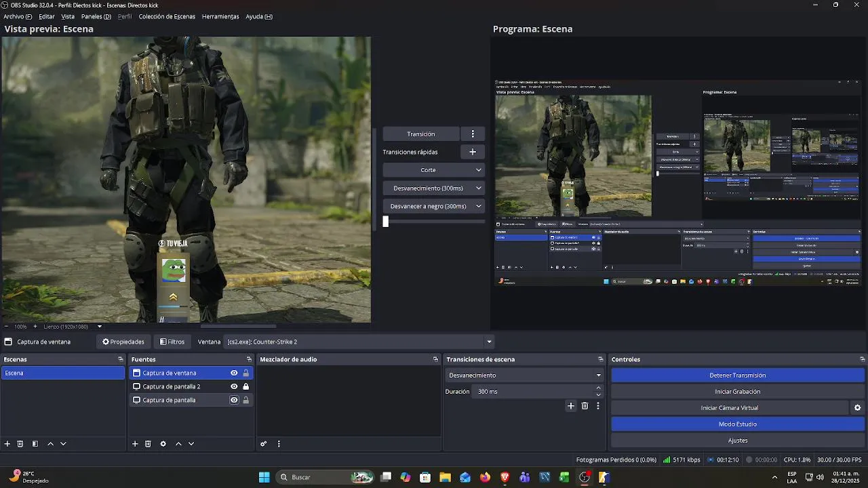868x488 pixels.
Task: Open the Ayuda menu
Action: coord(259,16)
